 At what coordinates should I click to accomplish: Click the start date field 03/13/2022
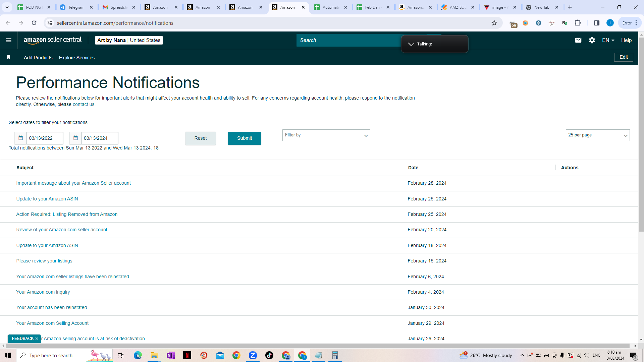(x=45, y=138)
